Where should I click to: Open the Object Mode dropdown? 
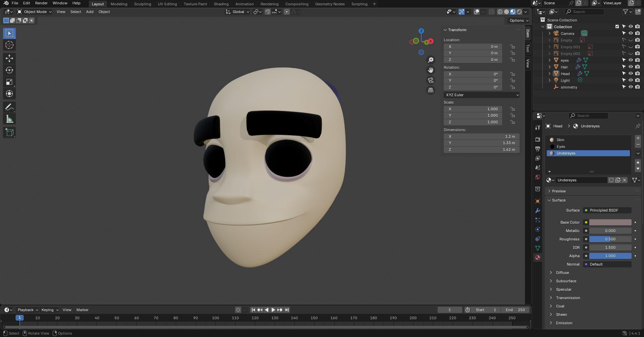tap(35, 12)
